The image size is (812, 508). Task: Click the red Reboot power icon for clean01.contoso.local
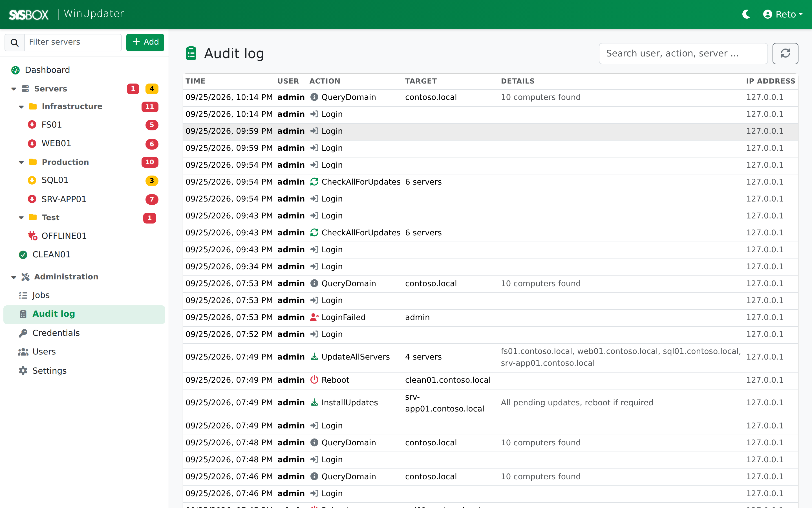click(x=314, y=380)
